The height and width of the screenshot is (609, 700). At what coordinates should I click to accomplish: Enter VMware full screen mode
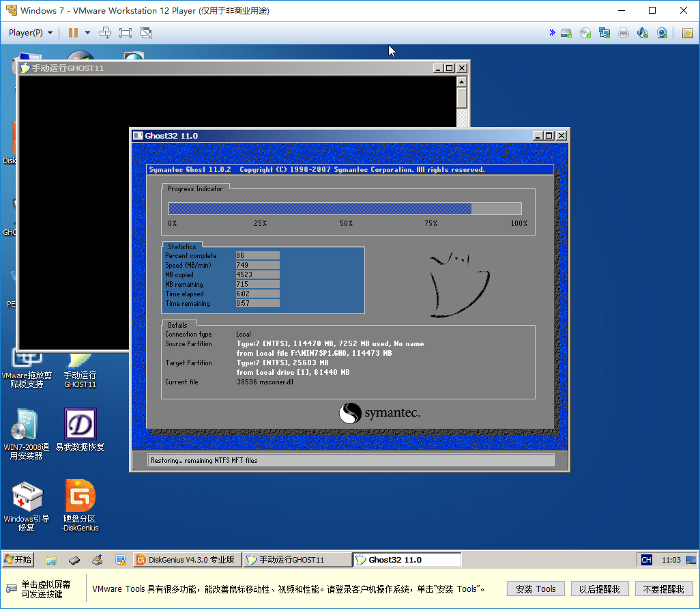coord(126,33)
